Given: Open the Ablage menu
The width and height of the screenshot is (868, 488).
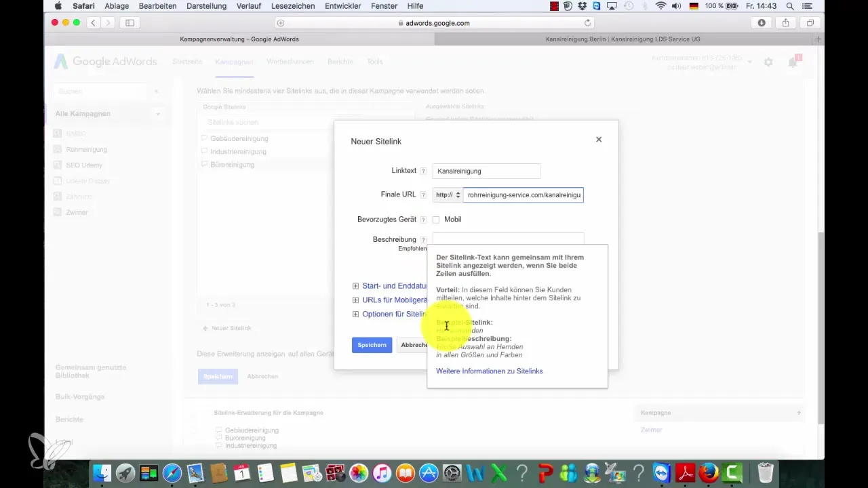Looking at the screenshot, I should (118, 5).
